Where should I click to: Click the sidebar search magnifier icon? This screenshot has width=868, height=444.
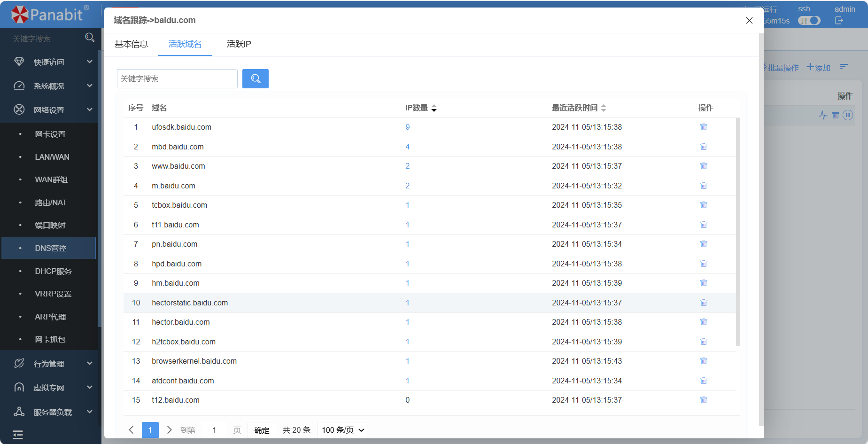[x=90, y=38]
